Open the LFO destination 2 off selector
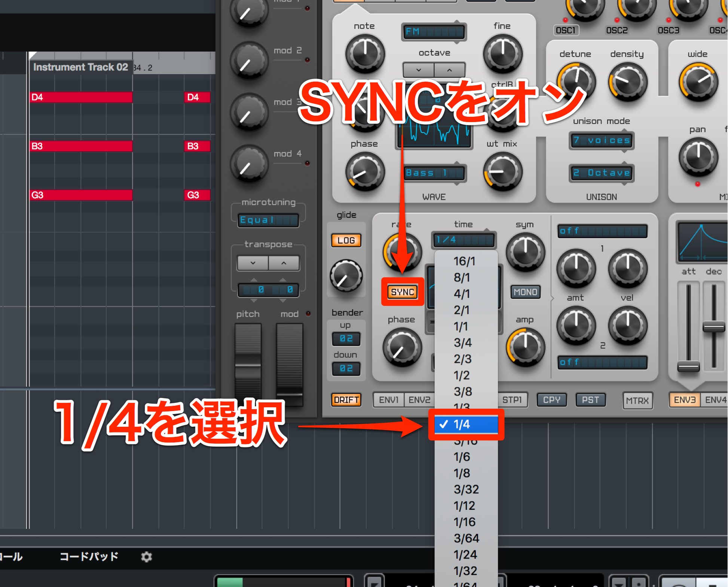The width and height of the screenshot is (728, 587). point(602,362)
